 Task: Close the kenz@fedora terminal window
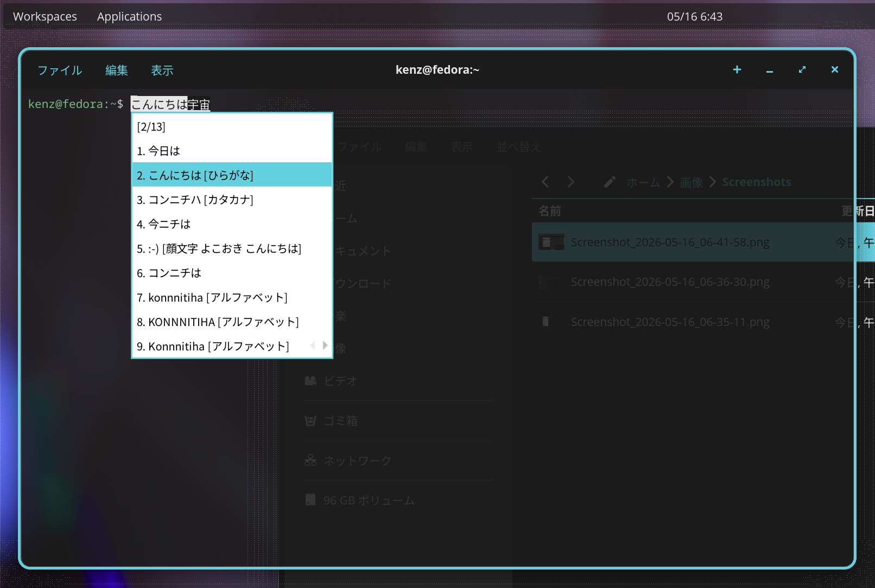[x=835, y=69]
